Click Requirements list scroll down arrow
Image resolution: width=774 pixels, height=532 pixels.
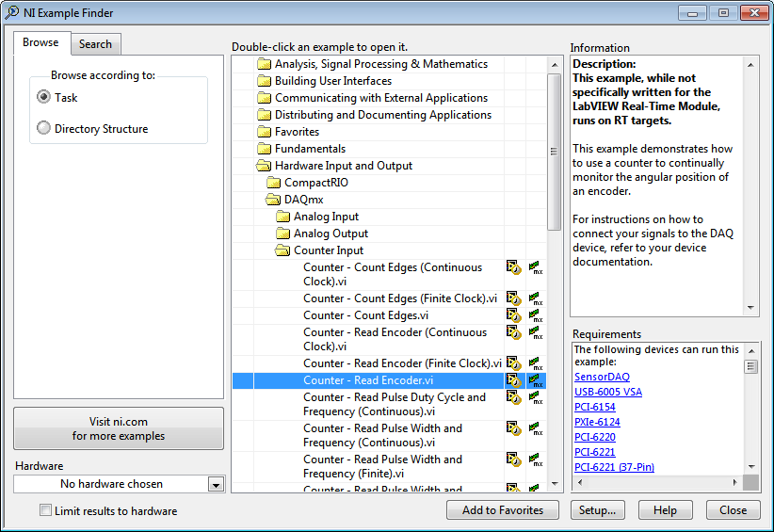750,466
